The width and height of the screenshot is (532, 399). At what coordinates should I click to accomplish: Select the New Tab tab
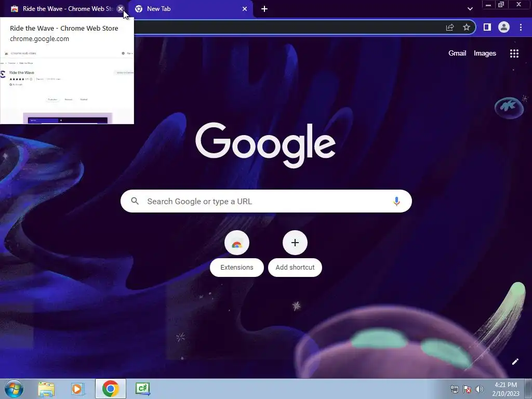click(x=190, y=9)
